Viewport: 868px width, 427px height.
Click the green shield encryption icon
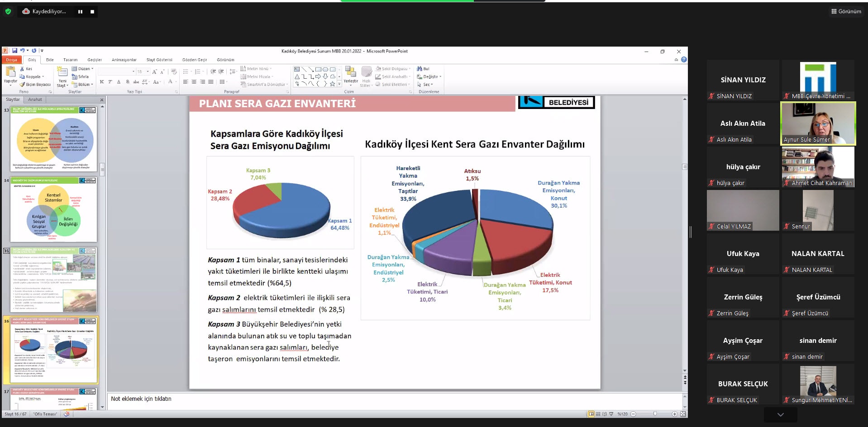8,11
